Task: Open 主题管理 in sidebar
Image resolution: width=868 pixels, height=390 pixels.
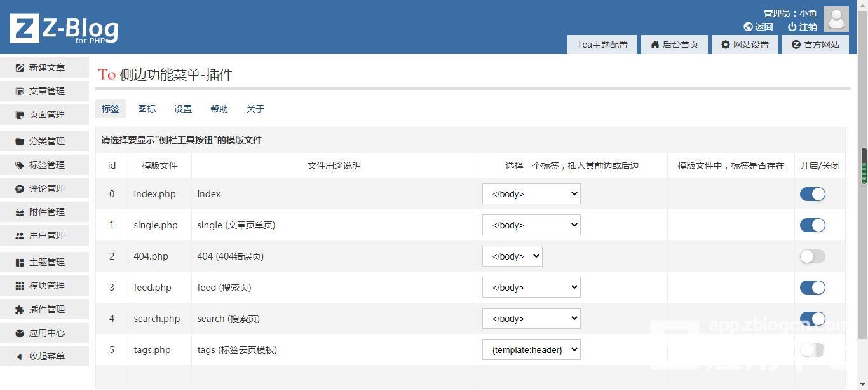Action: pos(44,262)
